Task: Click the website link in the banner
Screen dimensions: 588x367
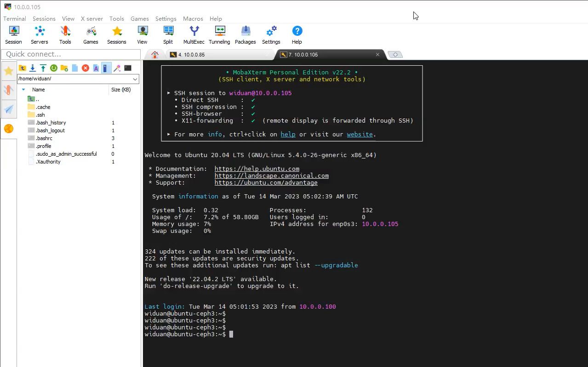Action: click(x=360, y=135)
